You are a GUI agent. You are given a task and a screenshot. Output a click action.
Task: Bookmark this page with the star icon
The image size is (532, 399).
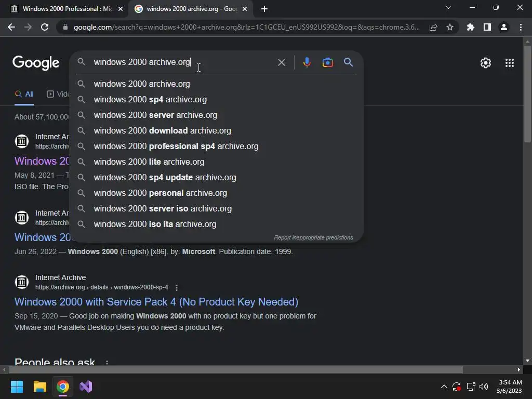(x=450, y=27)
